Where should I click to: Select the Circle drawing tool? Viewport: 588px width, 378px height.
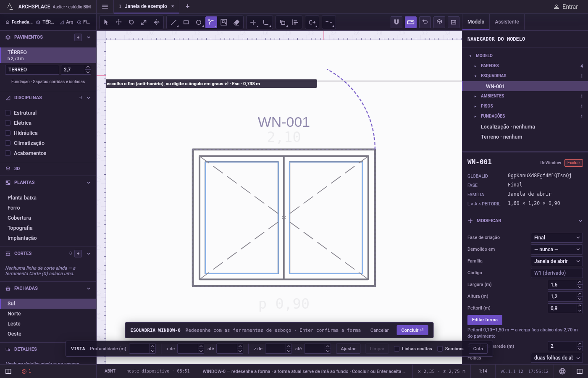click(x=199, y=22)
